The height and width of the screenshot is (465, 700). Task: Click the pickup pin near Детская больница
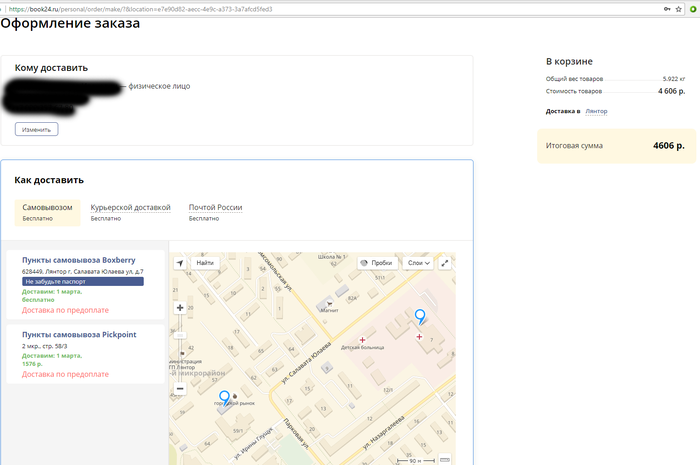click(420, 318)
